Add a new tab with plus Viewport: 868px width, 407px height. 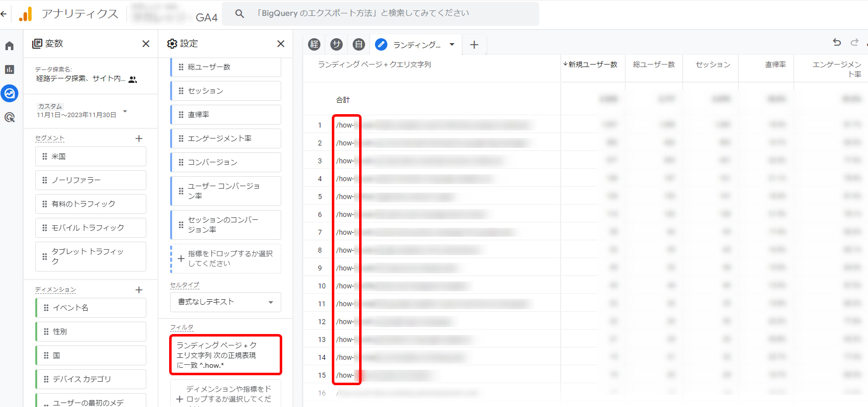474,45
